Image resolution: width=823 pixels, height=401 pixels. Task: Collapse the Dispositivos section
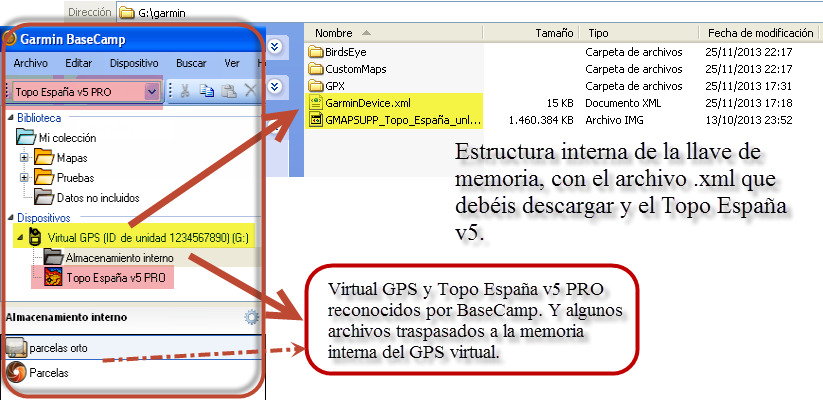point(12,218)
